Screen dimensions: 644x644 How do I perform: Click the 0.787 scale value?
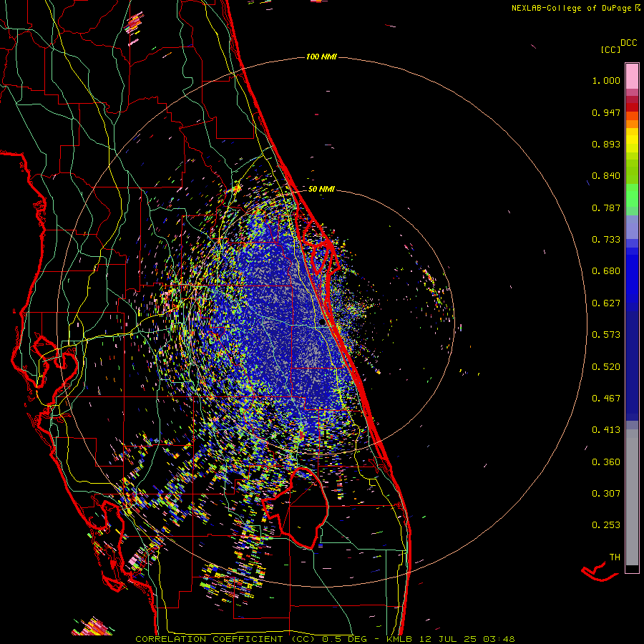[606, 208]
